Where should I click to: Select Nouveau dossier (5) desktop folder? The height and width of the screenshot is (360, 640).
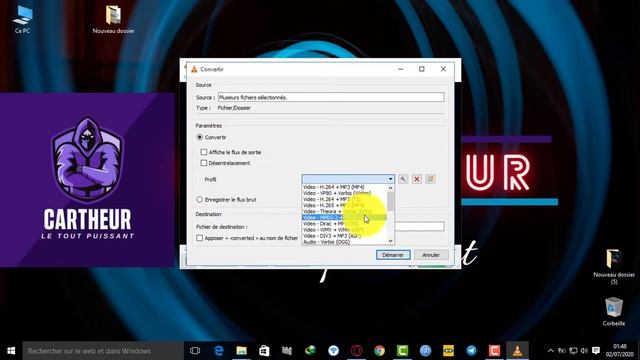[614, 267]
